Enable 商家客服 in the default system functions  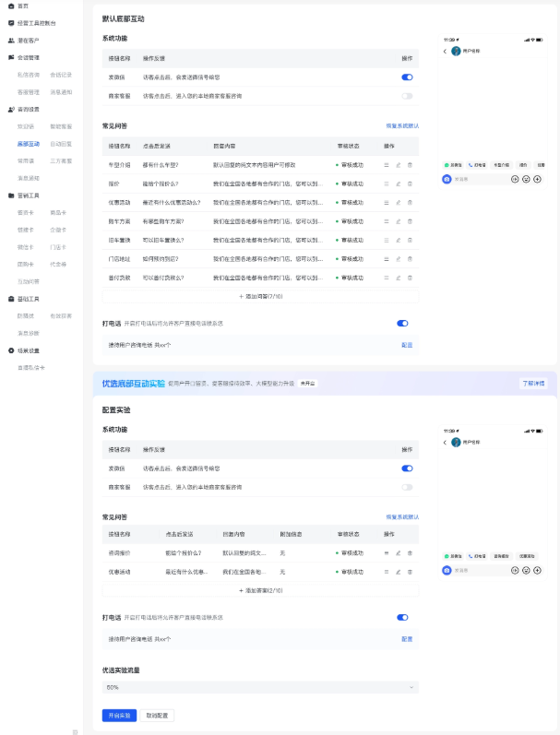pyautogui.click(x=407, y=96)
